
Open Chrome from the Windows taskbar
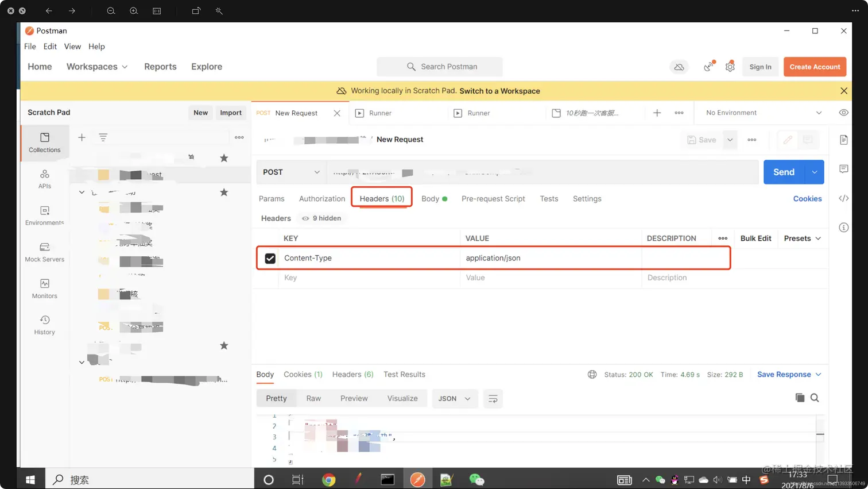pos(328,479)
